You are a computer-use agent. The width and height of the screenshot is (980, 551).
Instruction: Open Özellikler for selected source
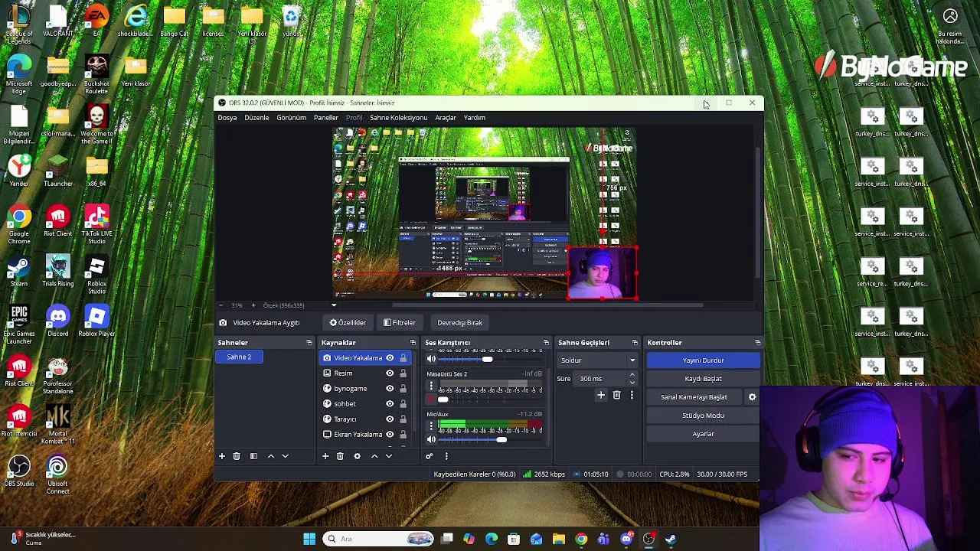[x=348, y=323]
